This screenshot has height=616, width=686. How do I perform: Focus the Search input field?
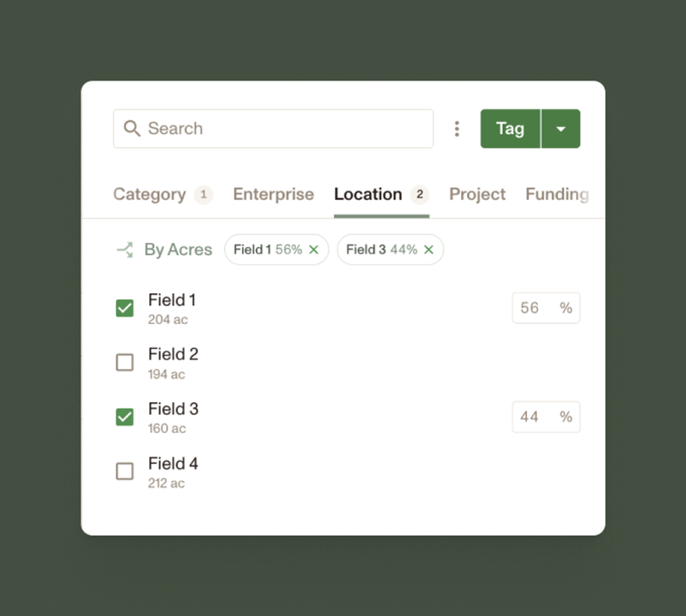pyautogui.click(x=273, y=129)
